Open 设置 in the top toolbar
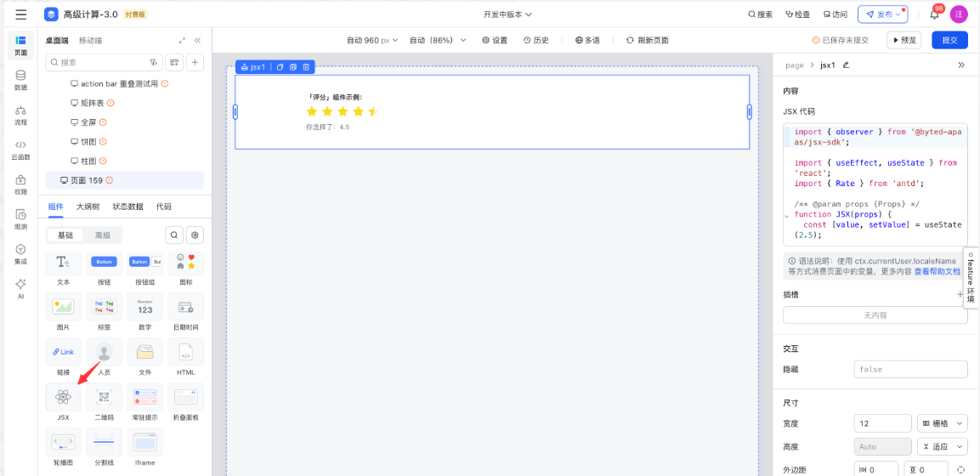Screen dimensions: 980x476 tap(495, 40)
